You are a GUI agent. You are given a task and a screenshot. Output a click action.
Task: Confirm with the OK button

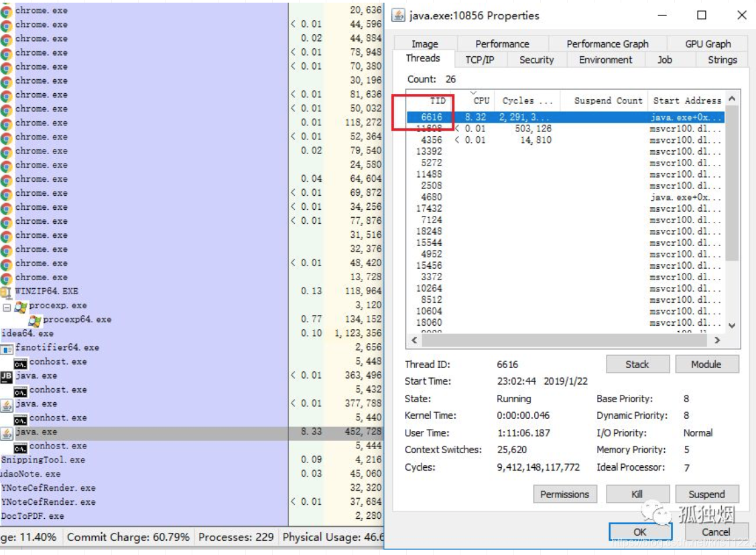[640, 532]
